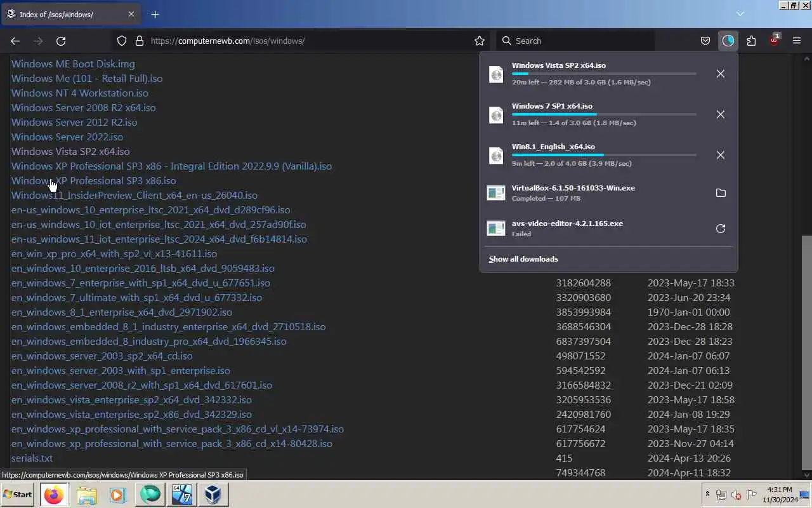The image size is (812, 508).
Task: Toggle the Downloads panel button
Action: [x=728, y=41]
